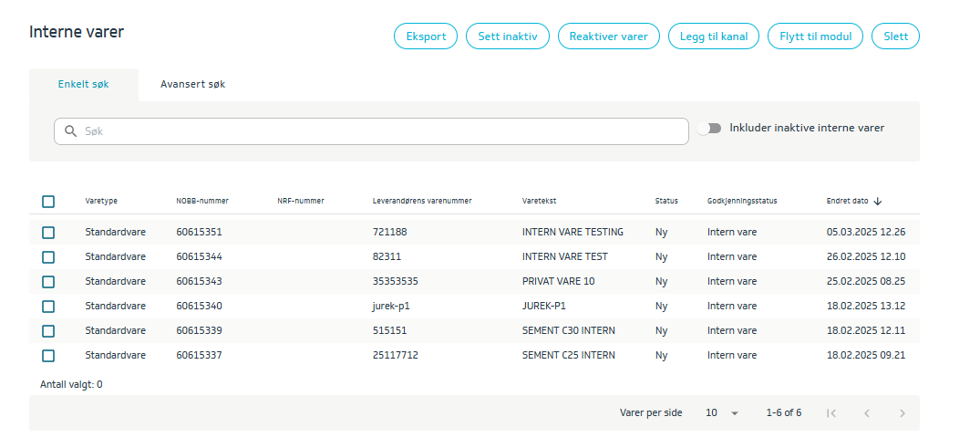
Task: Select the INTERN VARE TESTING row checkbox
Action: click(x=48, y=233)
